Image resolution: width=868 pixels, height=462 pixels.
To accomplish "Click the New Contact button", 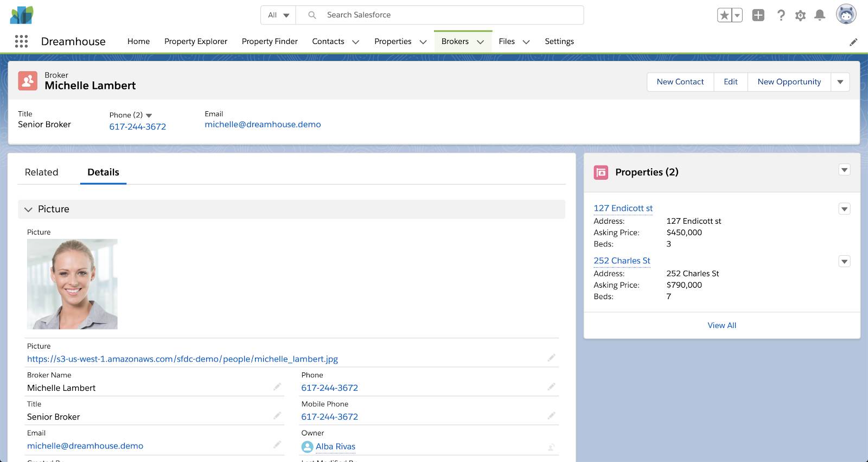I will pyautogui.click(x=680, y=82).
